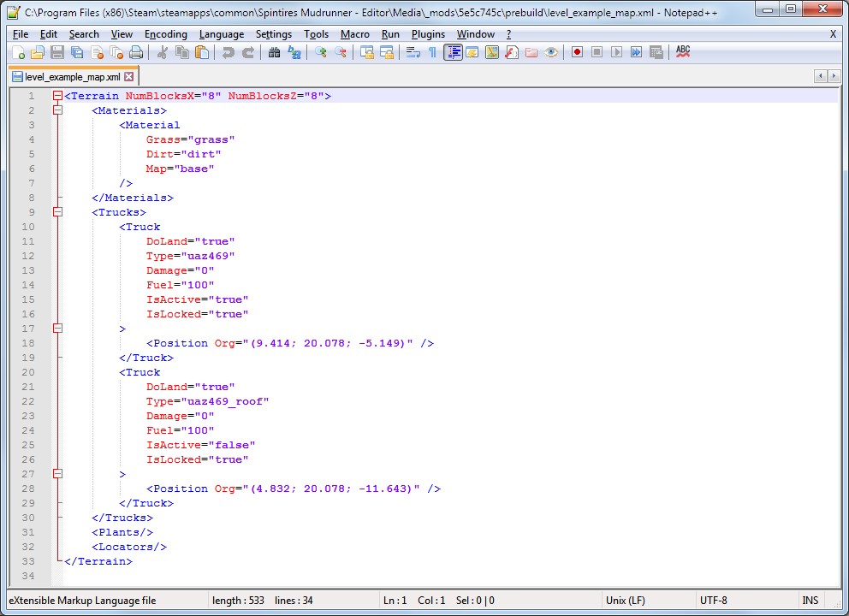This screenshot has height=616, width=849.
Task: Collapse the Trucks fold on line 9
Action: pos(57,212)
